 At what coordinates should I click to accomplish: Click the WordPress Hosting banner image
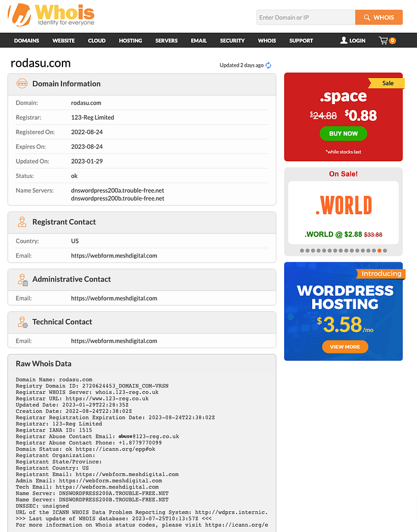tap(343, 311)
